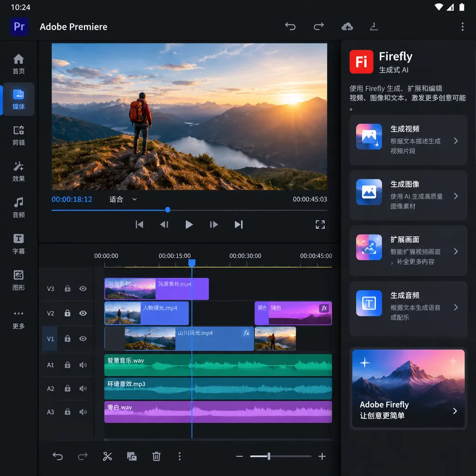The width and height of the screenshot is (476, 476).
Task: Open the 生成视频 card
Action: 408,140
